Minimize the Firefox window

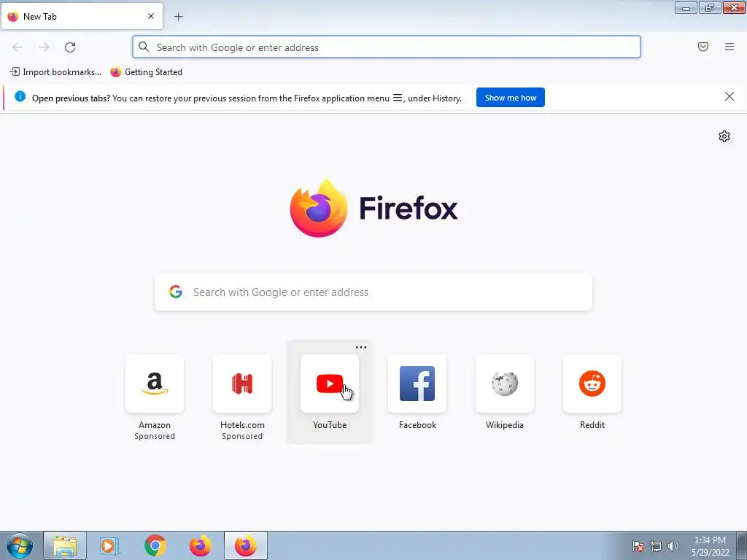click(x=686, y=7)
